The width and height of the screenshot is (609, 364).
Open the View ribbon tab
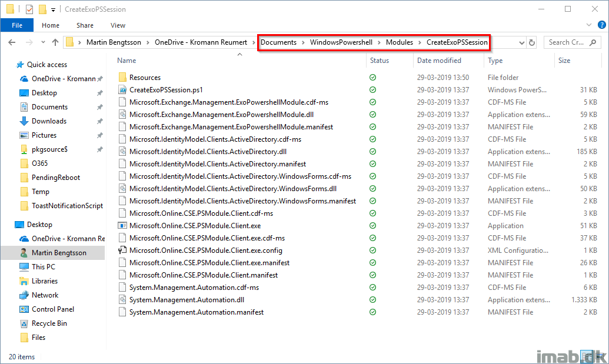coord(118,25)
